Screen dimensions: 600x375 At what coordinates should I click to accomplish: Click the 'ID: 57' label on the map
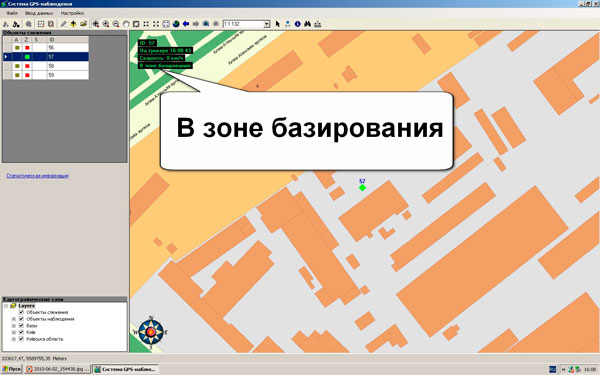tap(147, 43)
